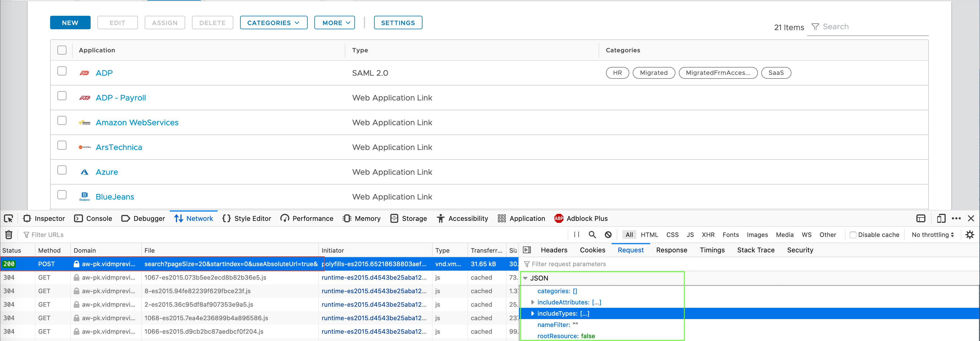
Task: Pause network recording
Action: 577,235
